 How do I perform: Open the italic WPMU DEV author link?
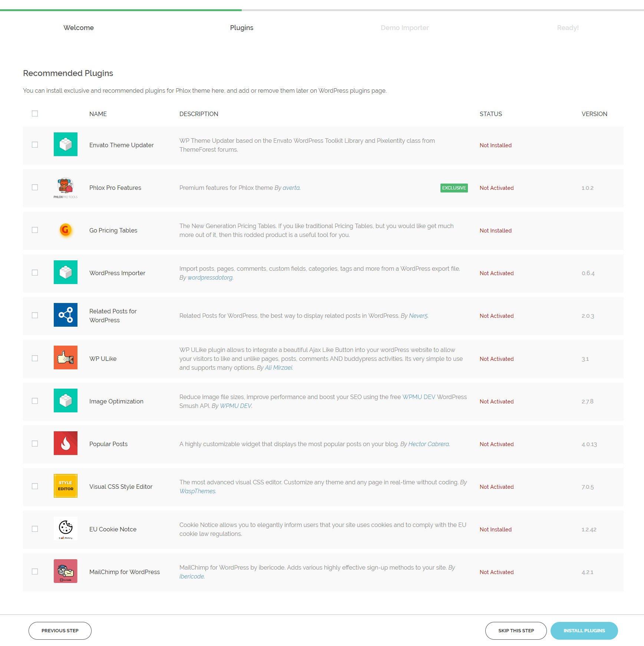236,406
